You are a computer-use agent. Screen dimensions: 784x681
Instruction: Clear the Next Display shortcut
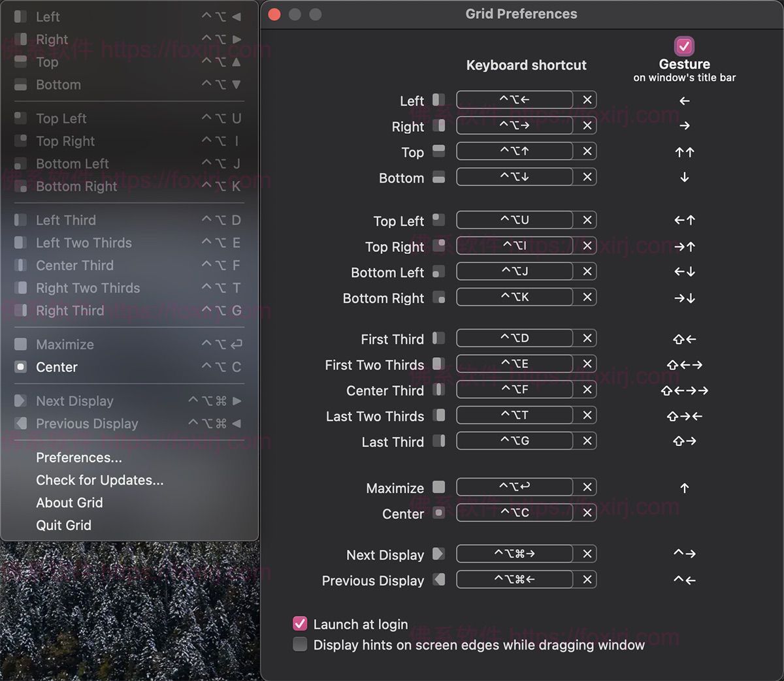[587, 554]
